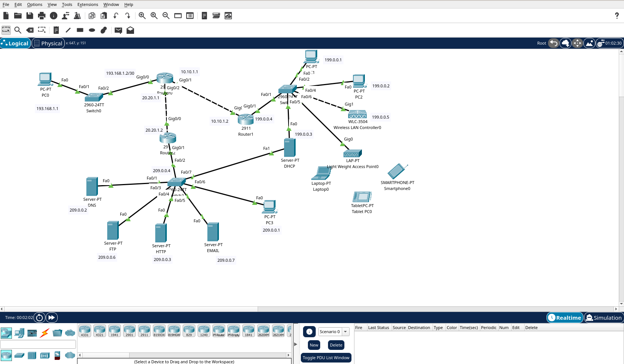
Task: Pick the 1941 router from device list
Action: click(115, 331)
